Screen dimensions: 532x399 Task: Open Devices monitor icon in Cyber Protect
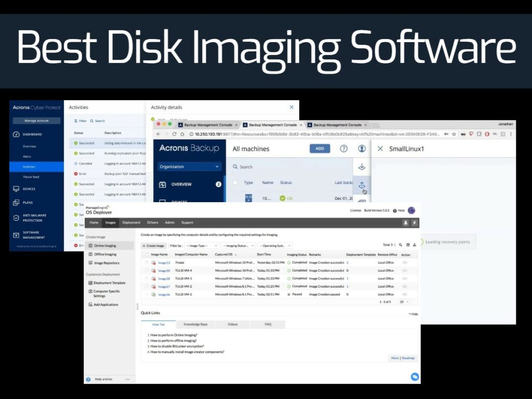click(16, 189)
